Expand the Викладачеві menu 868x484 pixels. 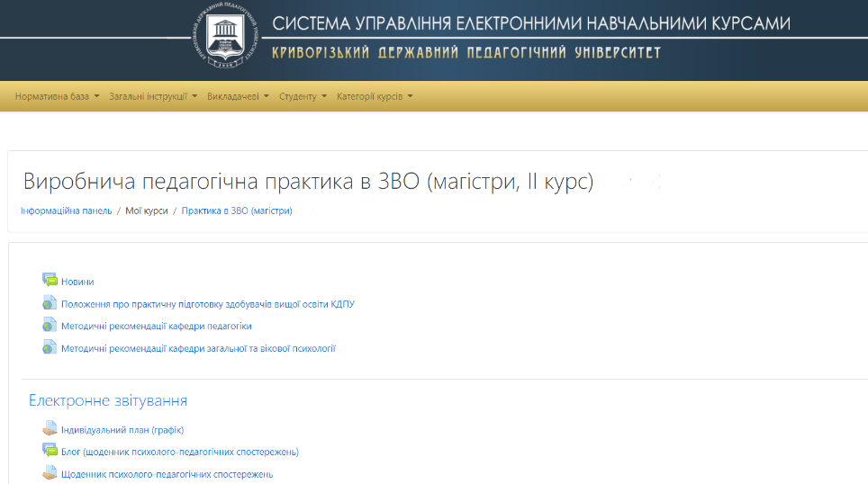point(238,96)
